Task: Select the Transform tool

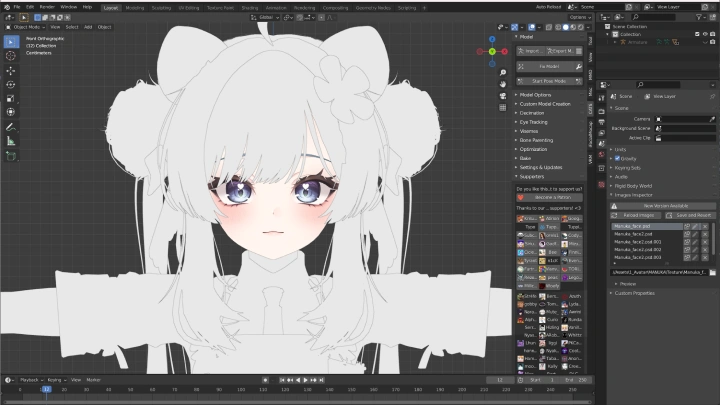Action: click(x=11, y=112)
